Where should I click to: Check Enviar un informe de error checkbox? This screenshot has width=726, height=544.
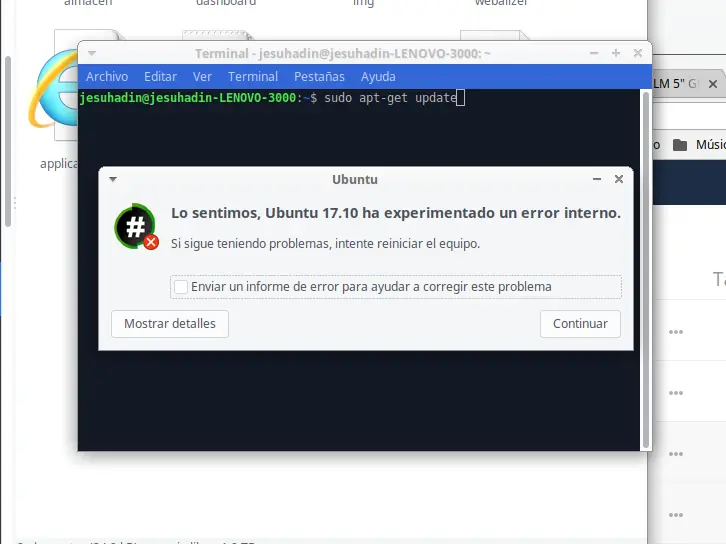[181, 287]
